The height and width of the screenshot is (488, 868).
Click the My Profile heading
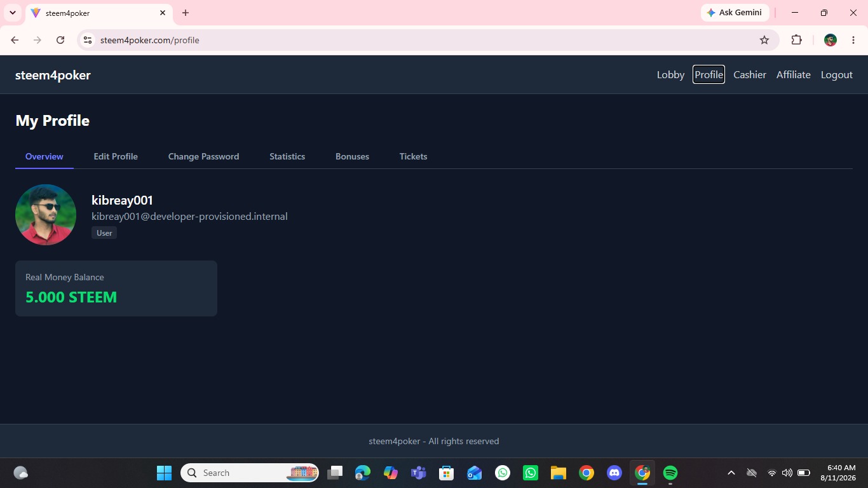(52, 121)
